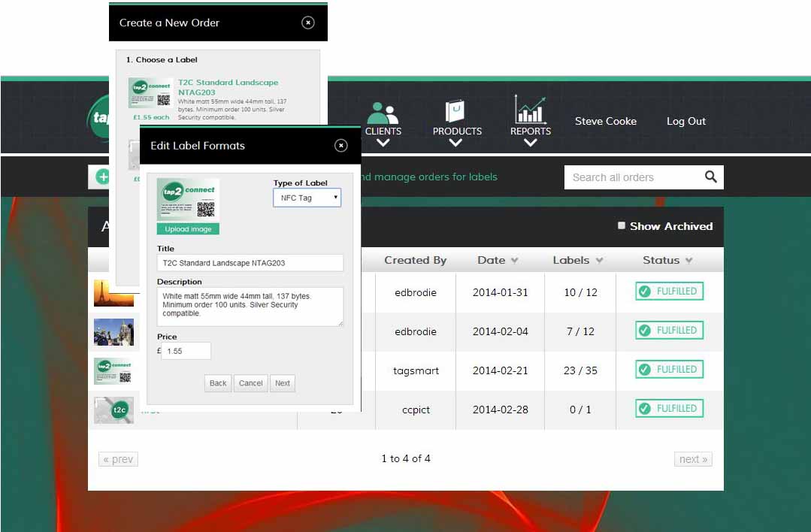Sort by the Status column arrow
The width and height of the screenshot is (811, 532).
(689, 261)
